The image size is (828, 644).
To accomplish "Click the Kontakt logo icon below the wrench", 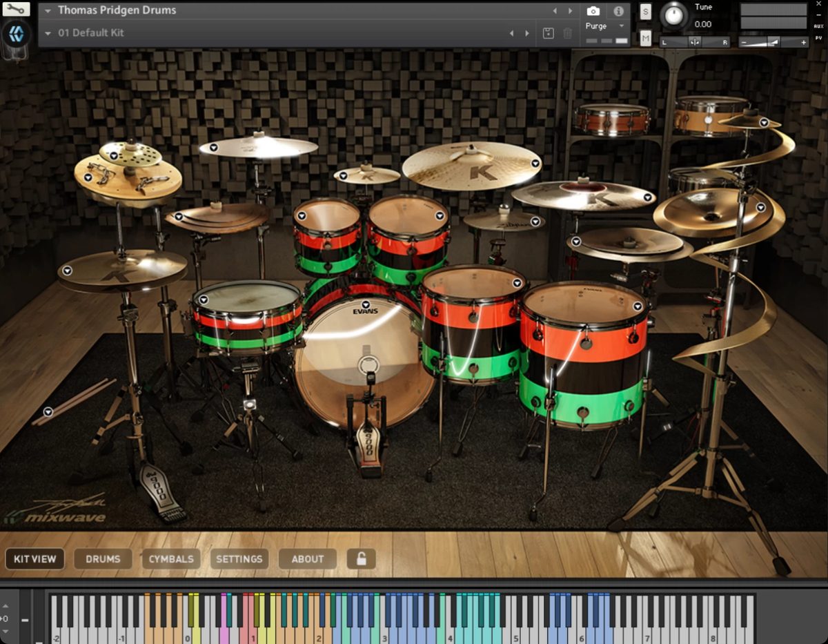I will 17,34.
